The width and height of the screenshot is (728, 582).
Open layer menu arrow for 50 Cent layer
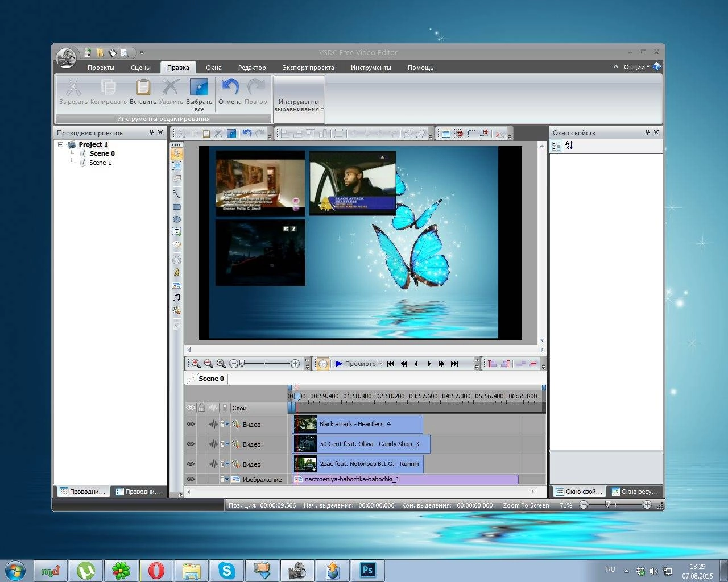coord(225,444)
